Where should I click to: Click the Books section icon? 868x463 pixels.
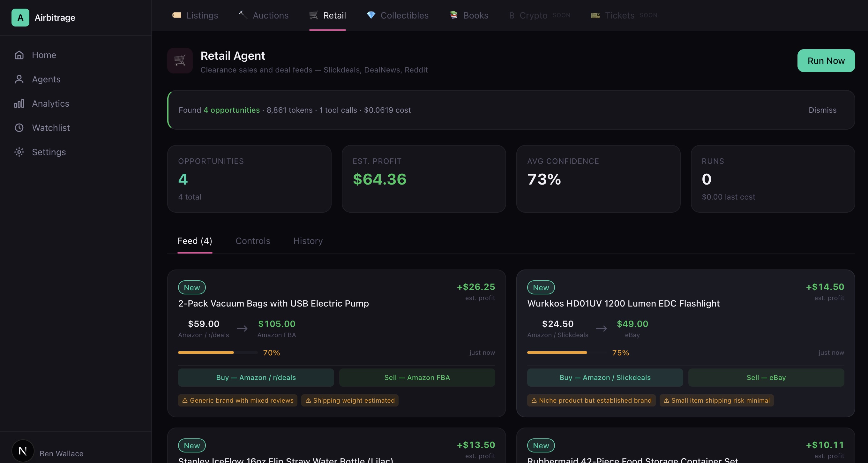click(453, 16)
